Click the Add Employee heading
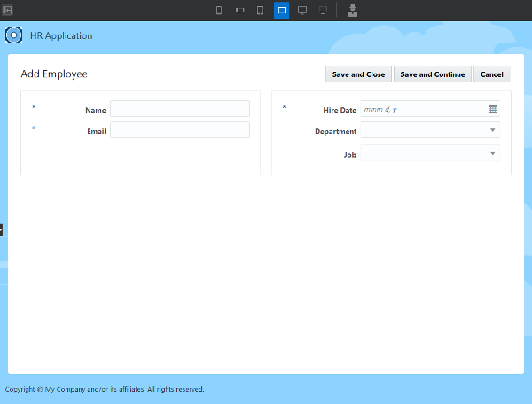The width and height of the screenshot is (532, 404). coord(54,74)
